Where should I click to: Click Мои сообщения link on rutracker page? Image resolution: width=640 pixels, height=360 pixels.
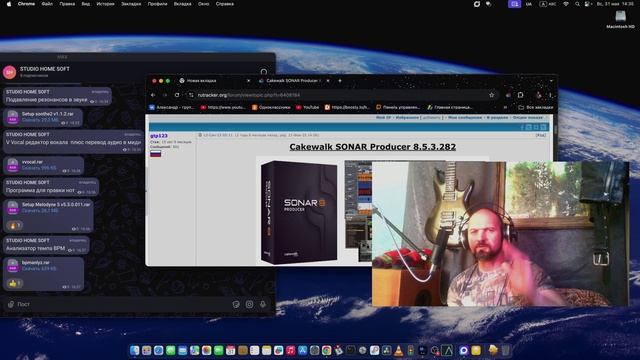[465, 118]
